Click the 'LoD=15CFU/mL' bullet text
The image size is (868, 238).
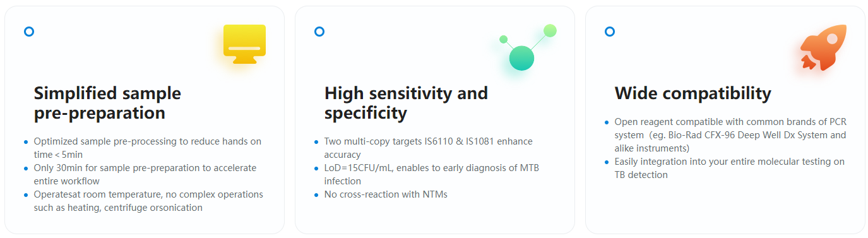(432, 174)
